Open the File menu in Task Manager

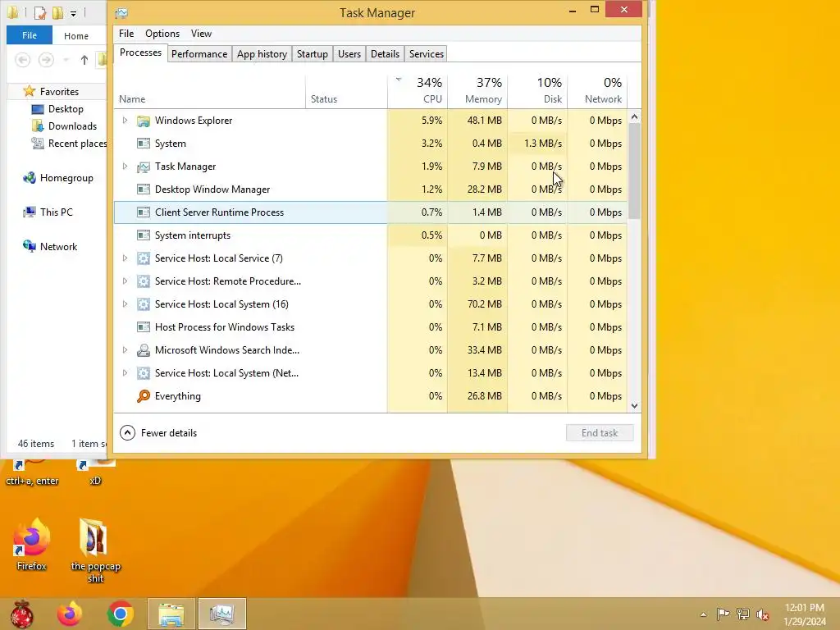(x=126, y=33)
